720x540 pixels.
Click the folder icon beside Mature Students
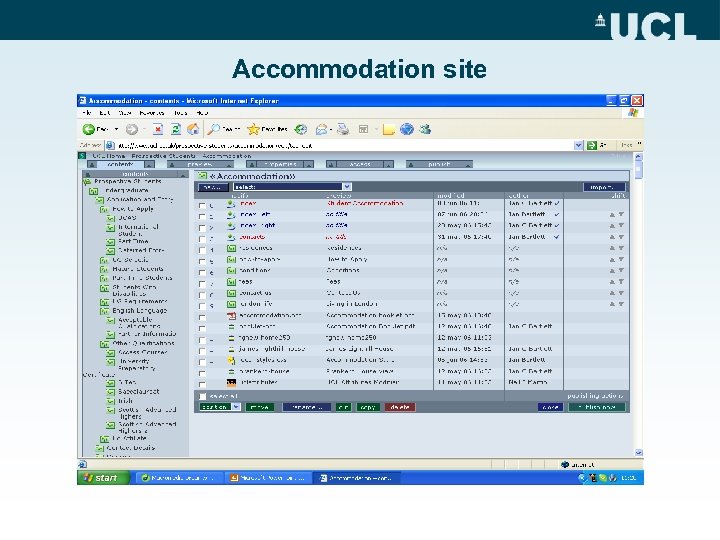104,269
